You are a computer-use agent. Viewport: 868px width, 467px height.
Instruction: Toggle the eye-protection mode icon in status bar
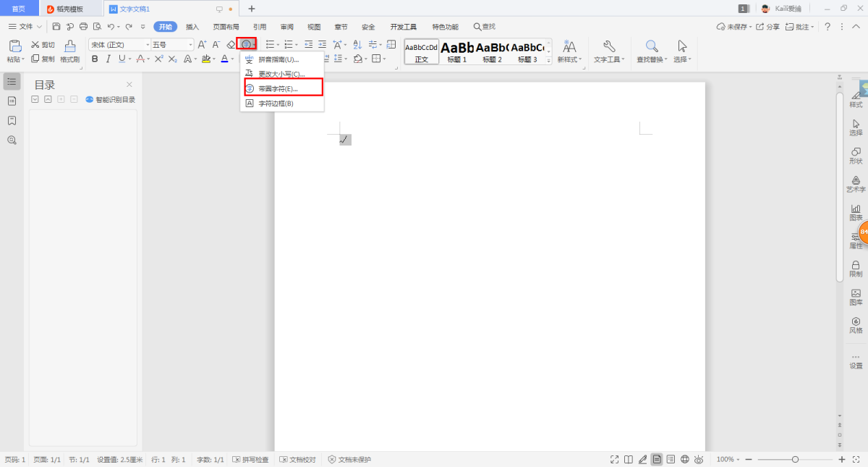pyautogui.click(x=699, y=460)
